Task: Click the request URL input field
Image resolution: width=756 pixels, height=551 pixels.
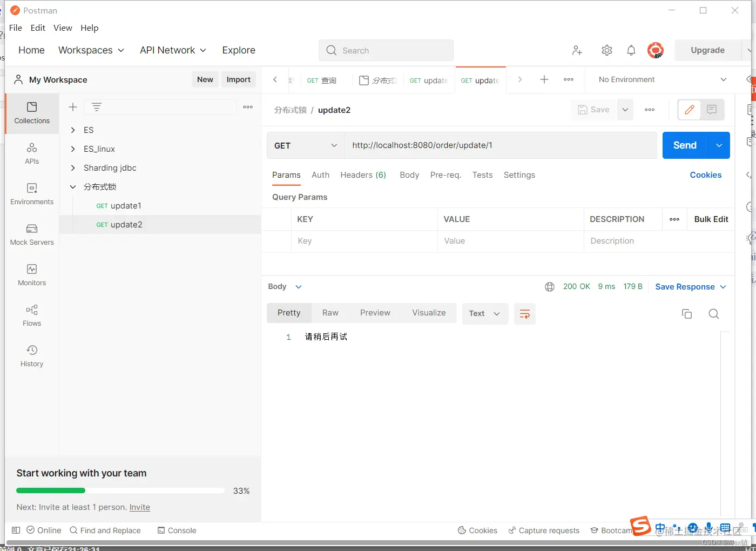Action: click(501, 145)
